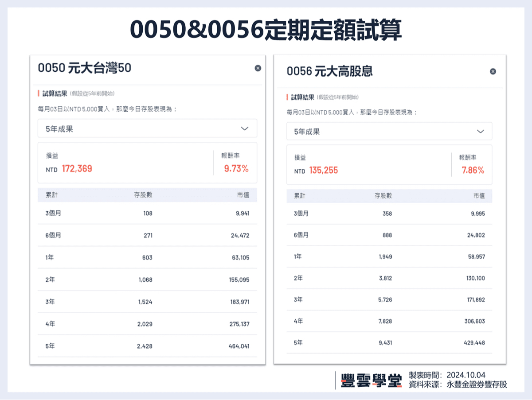Click share count 358 in 0056 table
The width and height of the screenshot is (532, 400).
[x=387, y=214]
